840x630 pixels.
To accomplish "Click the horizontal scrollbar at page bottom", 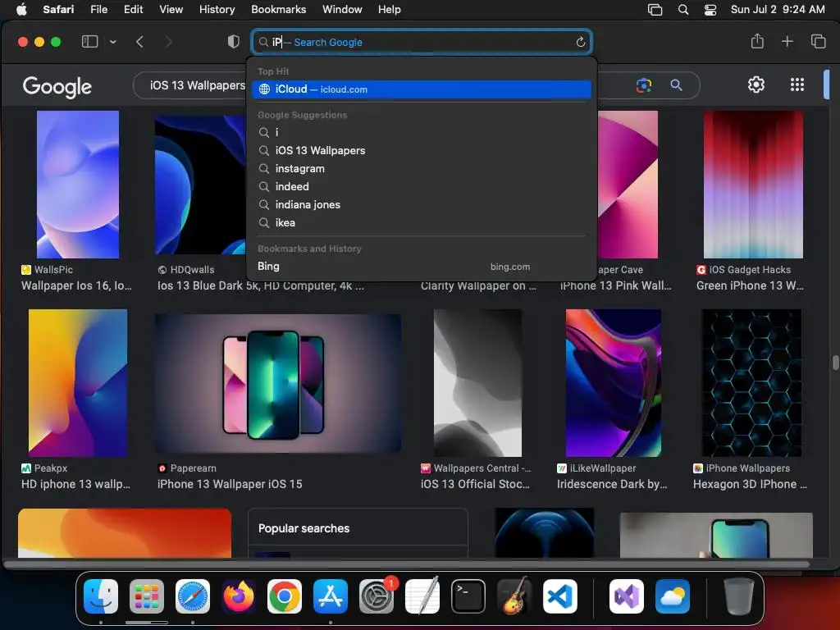I will [407, 564].
